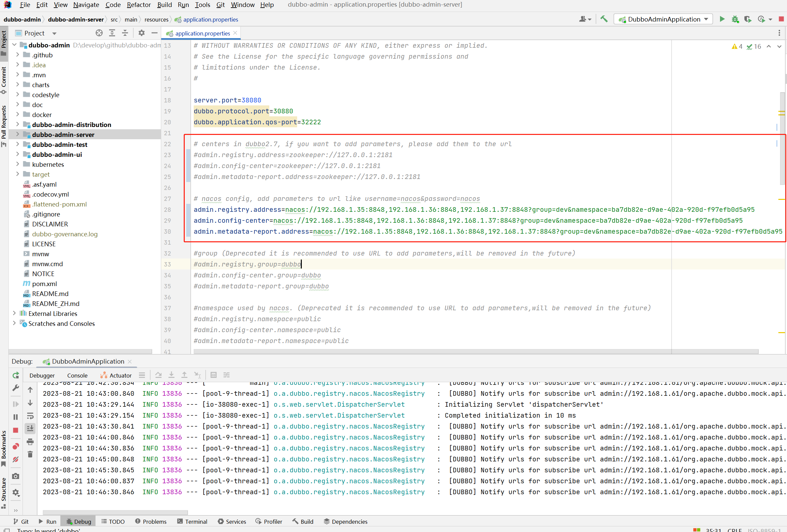Image resolution: width=787 pixels, height=532 pixels.
Task: Open the TODO tool window
Action: (113, 521)
